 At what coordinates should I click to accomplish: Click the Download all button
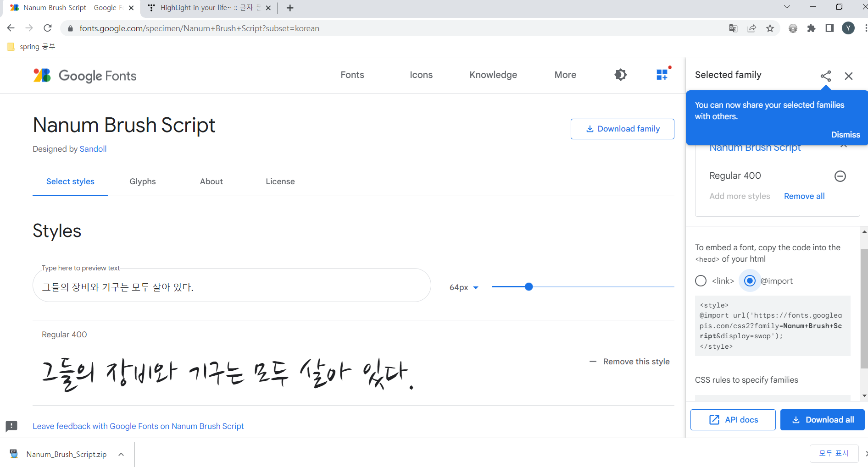822,420
